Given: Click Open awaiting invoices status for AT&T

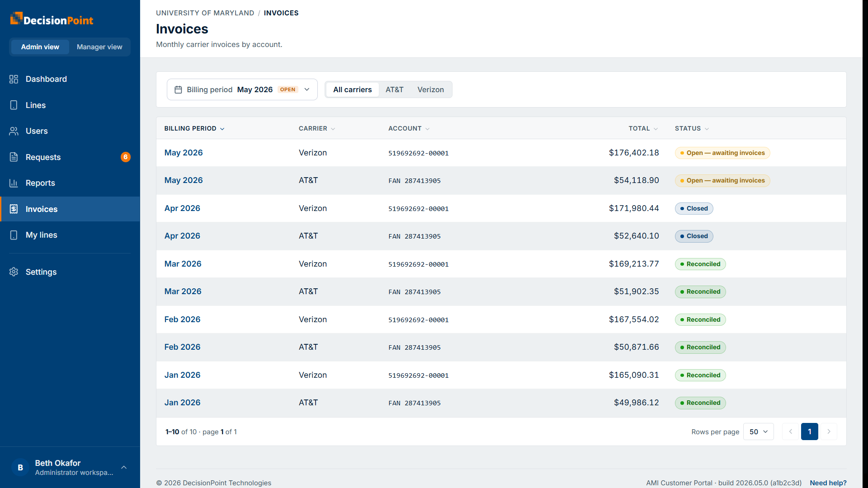Looking at the screenshot, I should (722, 180).
